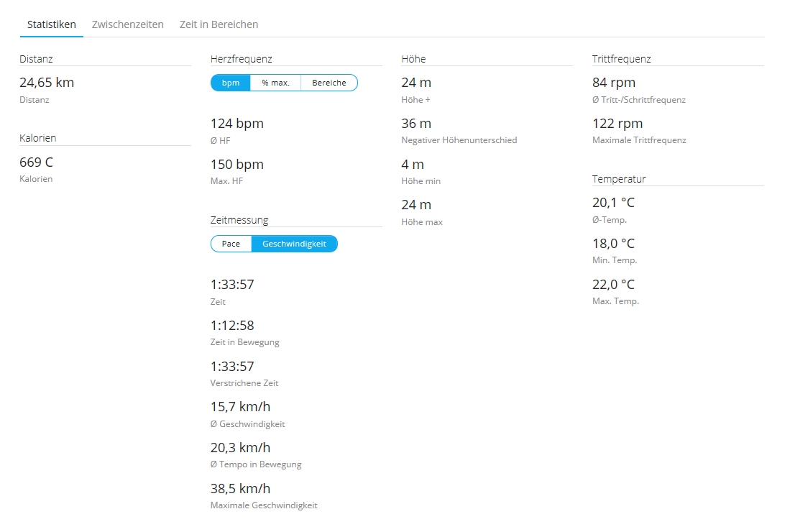Image resolution: width=790 pixels, height=532 pixels.
Task: Open the Statistiken tab
Action: click(51, 24)
